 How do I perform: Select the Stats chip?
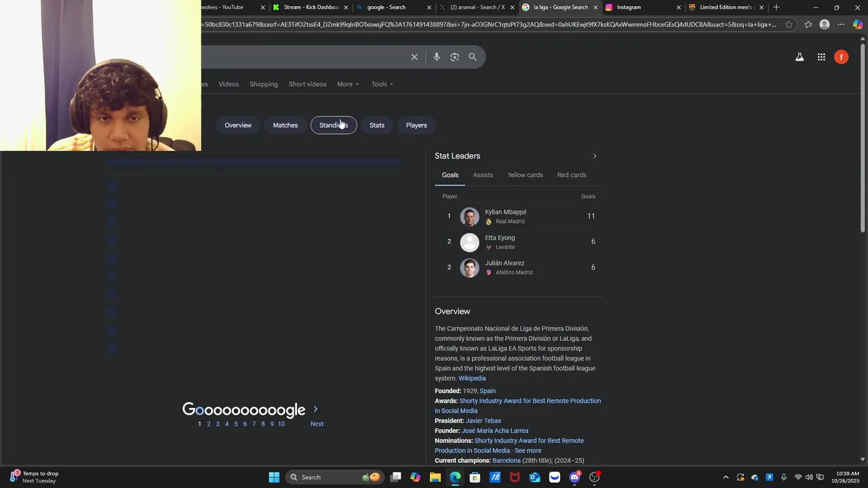pyautogui.click(x=377, y=125)
